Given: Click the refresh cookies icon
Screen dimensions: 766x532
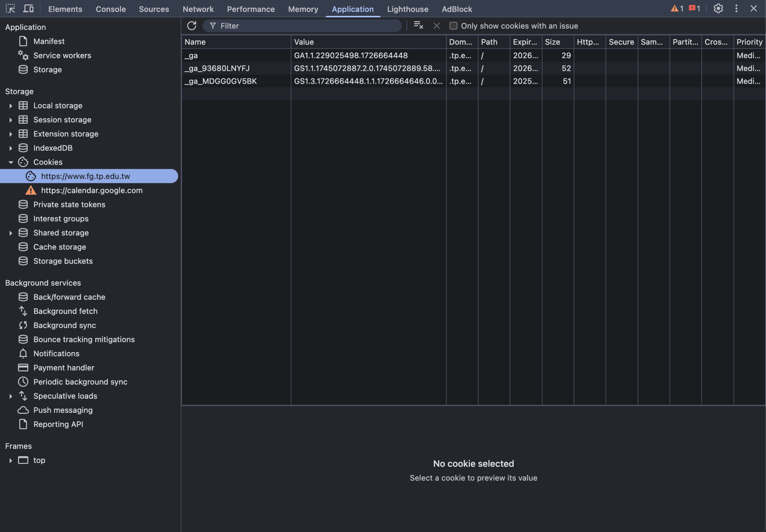Looking at the screenshot, I should 192,26.
